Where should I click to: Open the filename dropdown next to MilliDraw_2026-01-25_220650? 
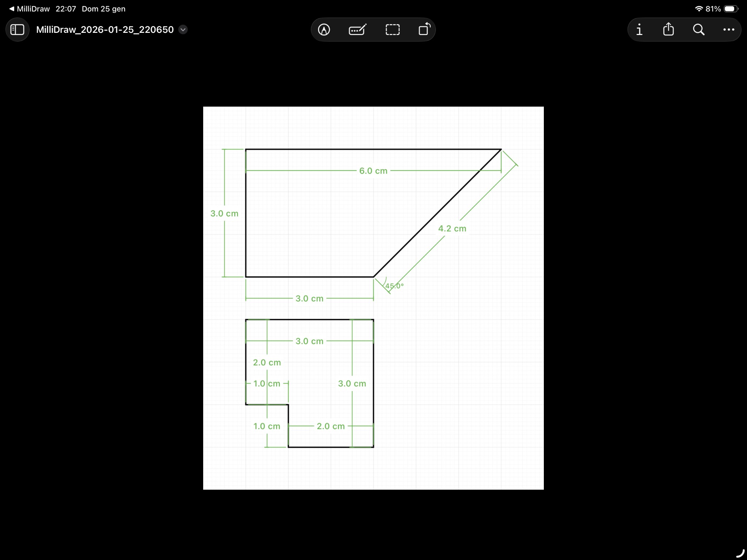[183, 30]
